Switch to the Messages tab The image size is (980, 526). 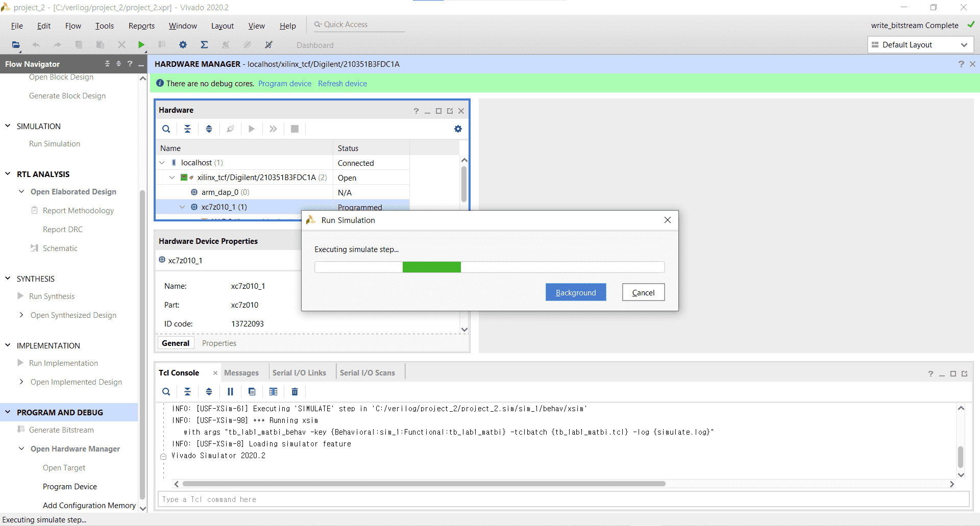(241, 373)
